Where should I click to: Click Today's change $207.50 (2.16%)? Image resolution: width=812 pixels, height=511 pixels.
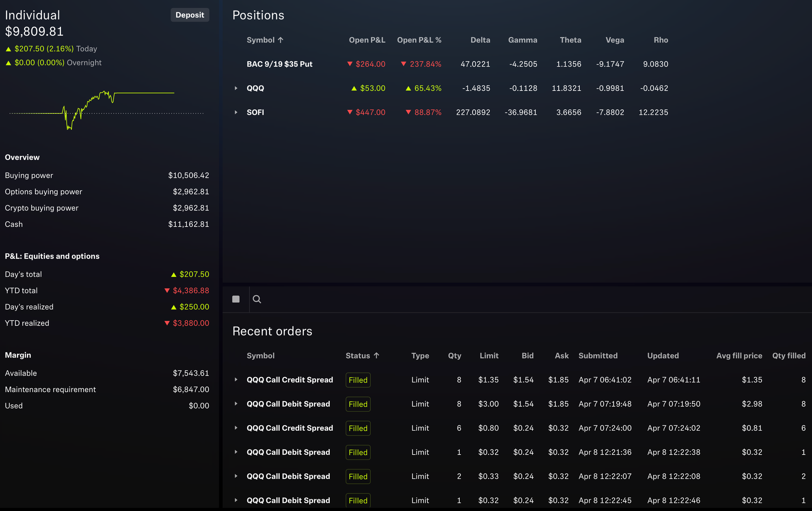[x=44, y=49]
